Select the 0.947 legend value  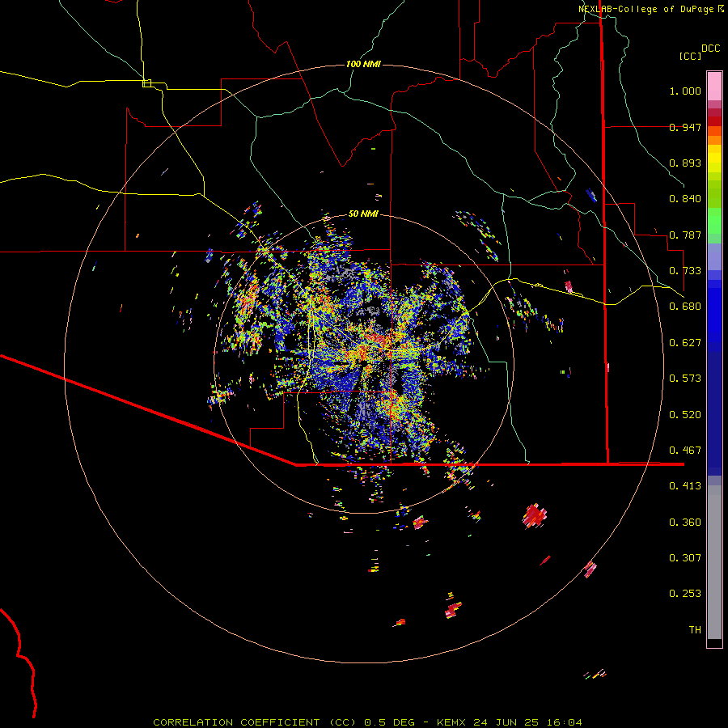point(685,127)
